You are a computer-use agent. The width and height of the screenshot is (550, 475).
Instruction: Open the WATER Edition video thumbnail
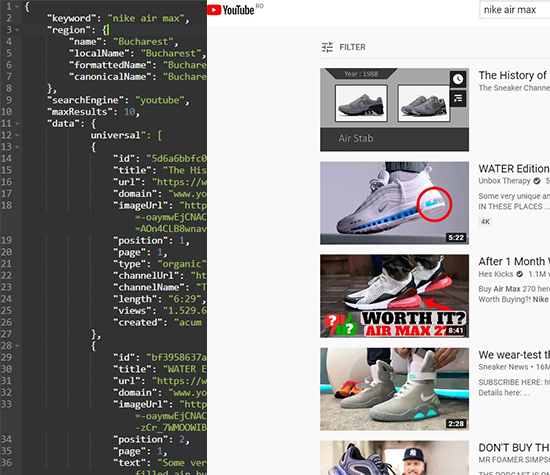point(394,203)
